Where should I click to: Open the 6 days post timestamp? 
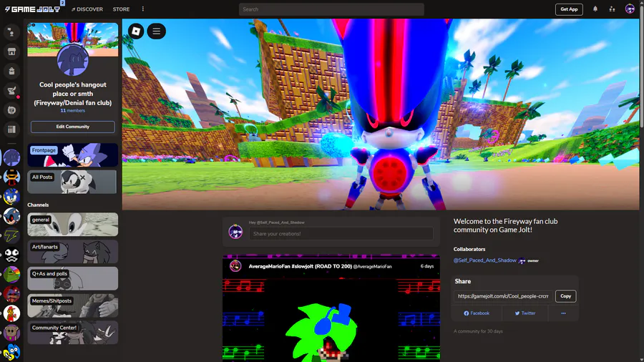point(427,266)
